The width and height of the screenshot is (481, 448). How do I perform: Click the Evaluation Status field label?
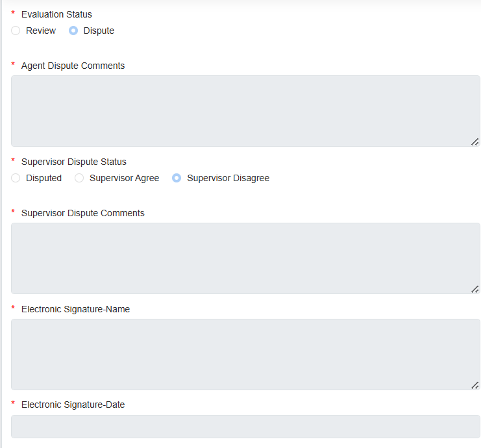tap(56, 14)
